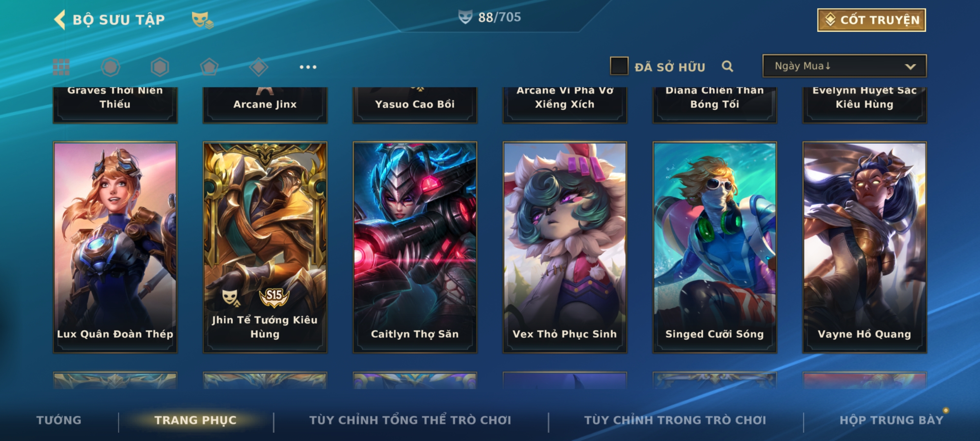Expand the Ngày Mua sort dropdown
Image resolution: width=980 pixels, height=441 pixels.
844,66
